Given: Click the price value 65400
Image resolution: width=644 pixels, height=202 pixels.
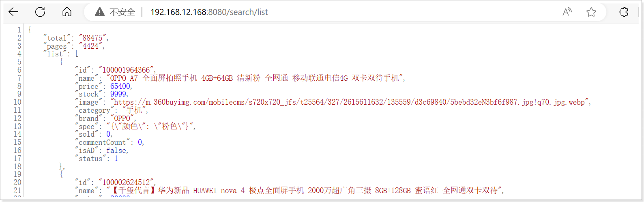Looking at the screenshot, I should (x=120, y=86).
